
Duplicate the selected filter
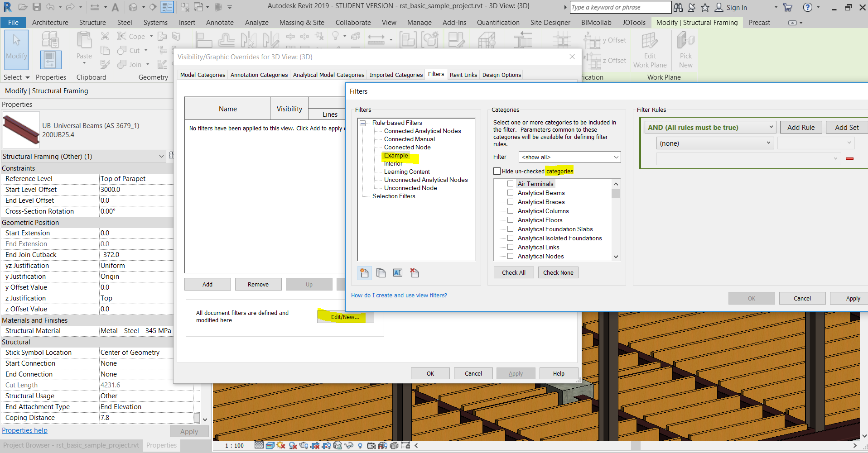click(x=381, y=272)
